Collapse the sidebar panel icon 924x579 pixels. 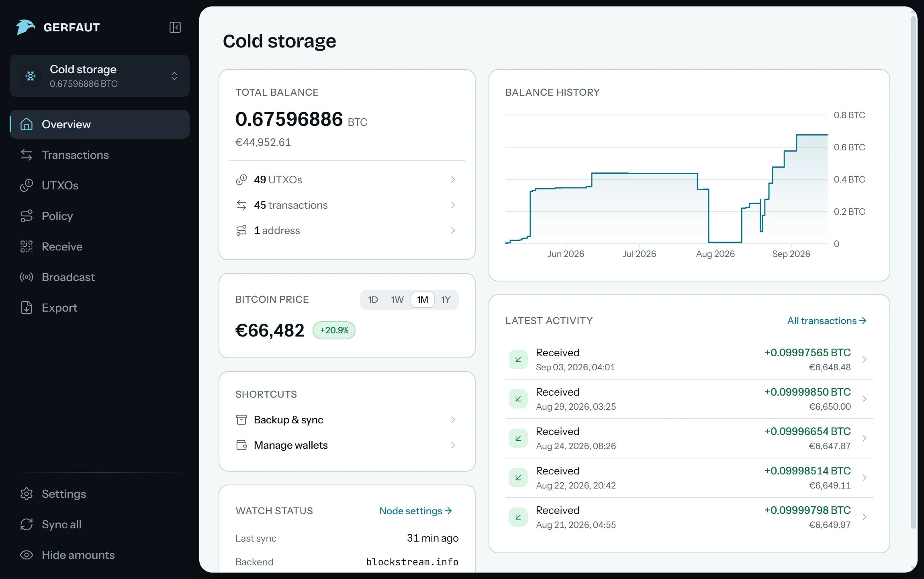coord(175,27)
